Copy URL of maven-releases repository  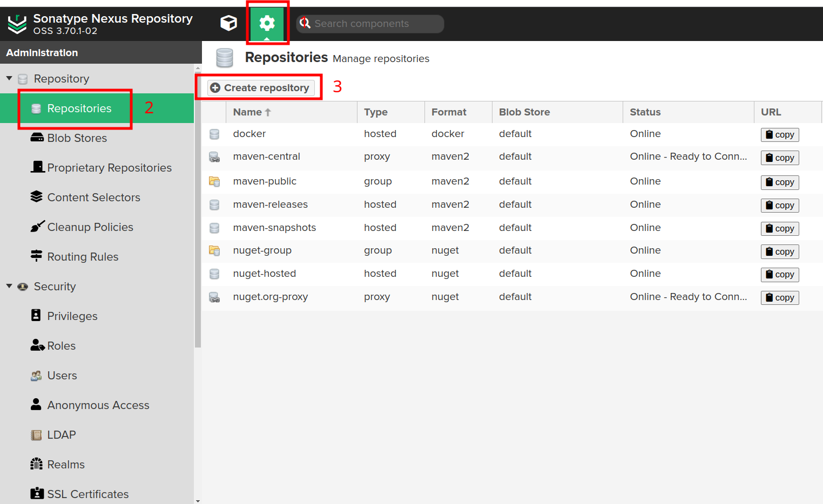780,206
